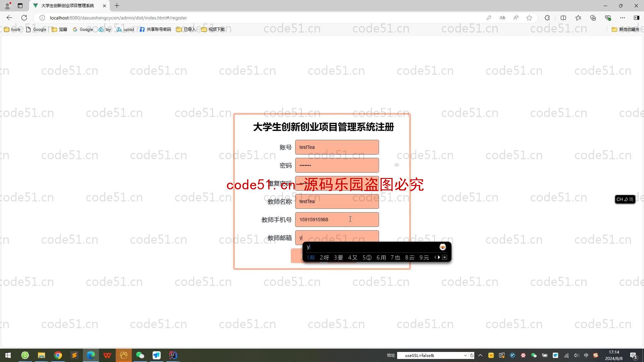Open the 共享账号密码 bookmark
This screenshot has height=362, width=644.
point(155,29)
